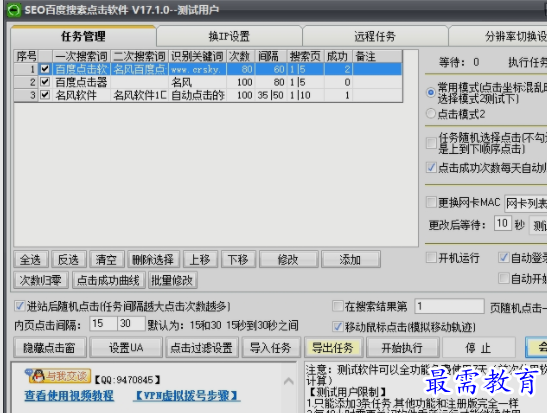The height and width of the screenshot is (413, 547).
Task: Toggle checkbox for 名风软件 row
Action: [45, 95]
